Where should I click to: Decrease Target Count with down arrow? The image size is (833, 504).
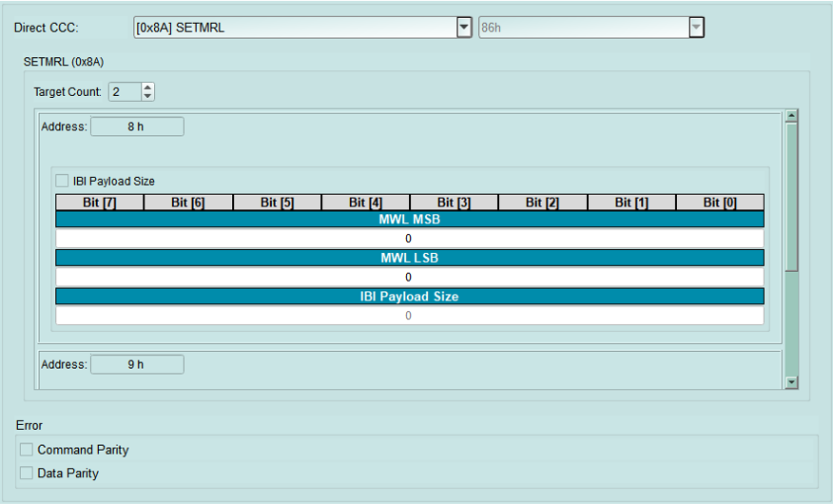click(147, 96)
